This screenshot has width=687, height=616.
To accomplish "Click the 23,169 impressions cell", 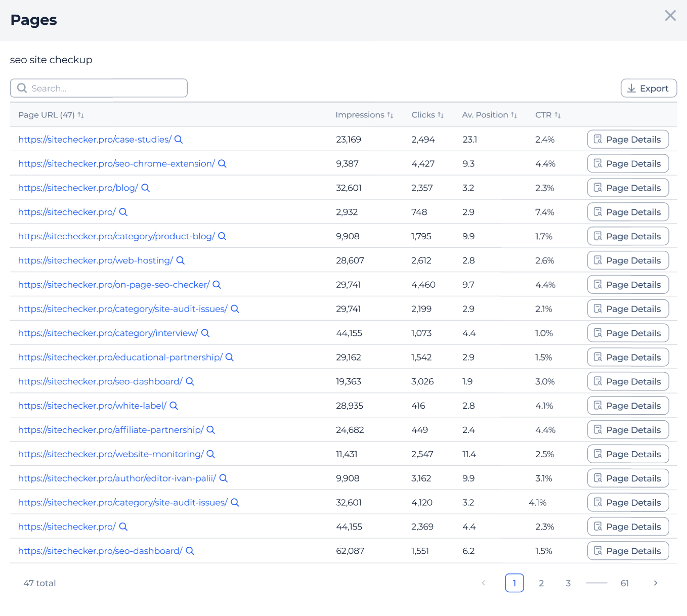I will (x=349, y=140).
